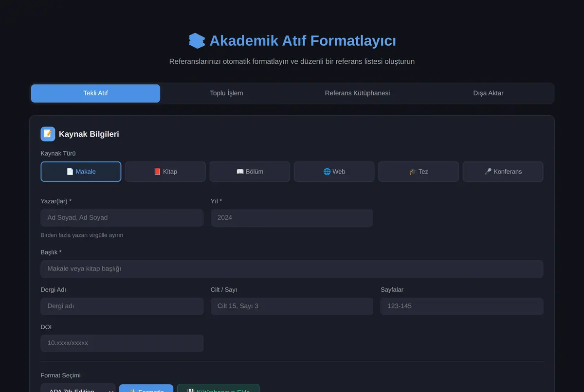Click the subtitle starting with 'Referanslarınızı otomatik formatlayın'
This screenshot has height=392, width=584.
pyautogui.click(x=292, y=62)
